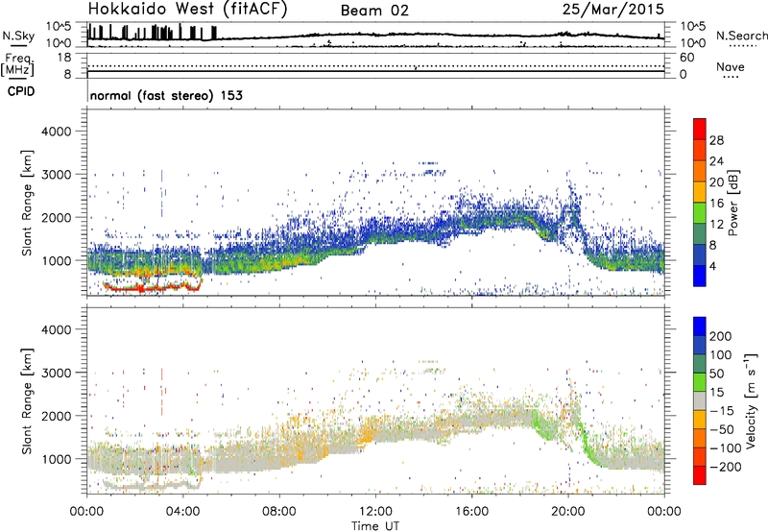The width and height of the screenshot is (768, 532).
Task: Click the "−200" label on velocity colorbar
Action: coord(726,467)
